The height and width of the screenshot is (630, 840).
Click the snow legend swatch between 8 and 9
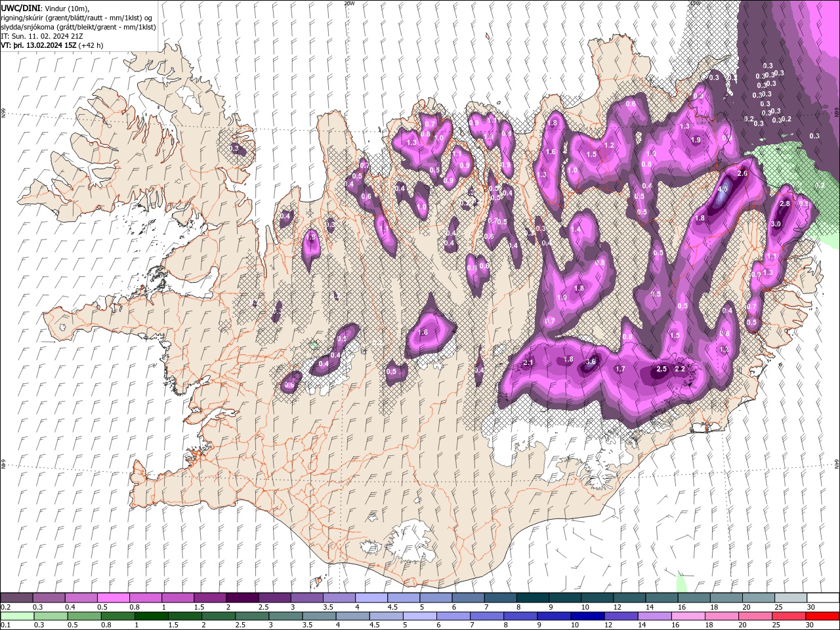pos(532,598)
